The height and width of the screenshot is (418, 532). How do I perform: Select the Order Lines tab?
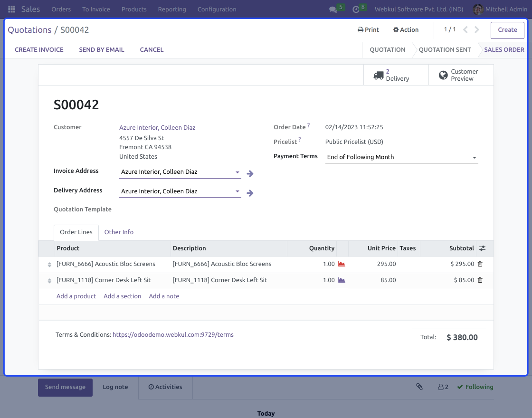click(x=76, y=232)
